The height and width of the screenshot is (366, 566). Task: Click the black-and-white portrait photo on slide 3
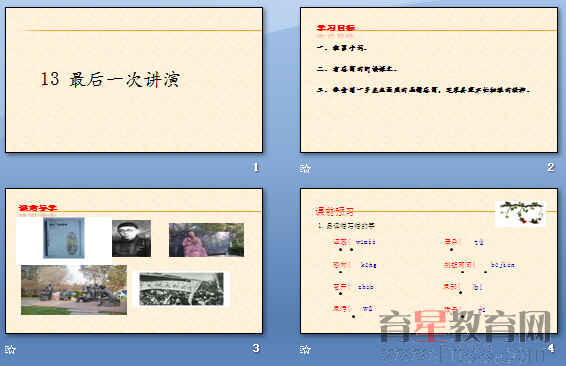[x=131, y=238]
